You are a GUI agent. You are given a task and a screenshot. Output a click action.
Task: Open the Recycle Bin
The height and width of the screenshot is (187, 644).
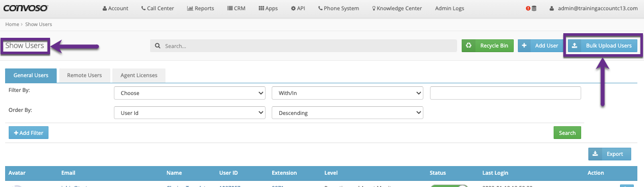[x=487, y=46]
